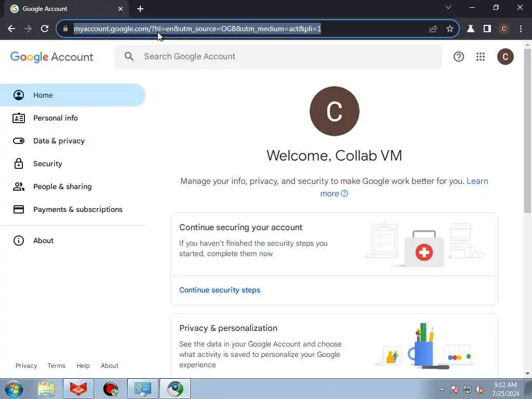Open the Help question mark icon
Image resolution: width=532 pixels, height=399 pixels.
click(459, 57)
